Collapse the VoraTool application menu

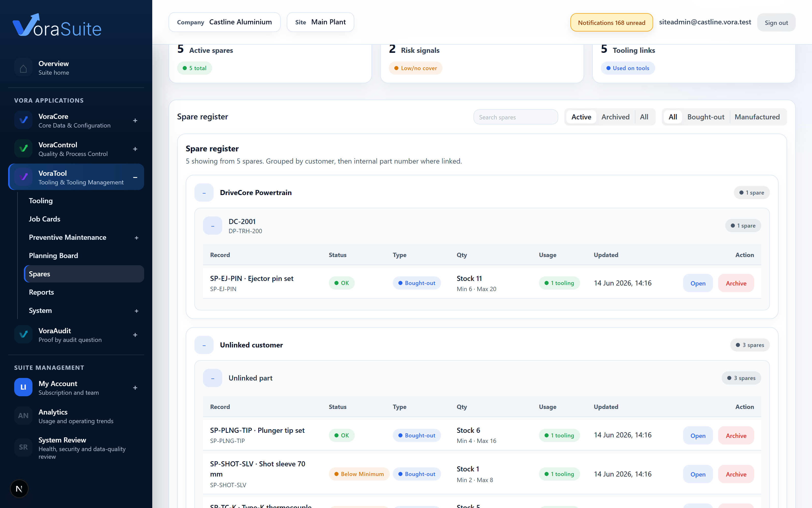click(x=135, y=177)
